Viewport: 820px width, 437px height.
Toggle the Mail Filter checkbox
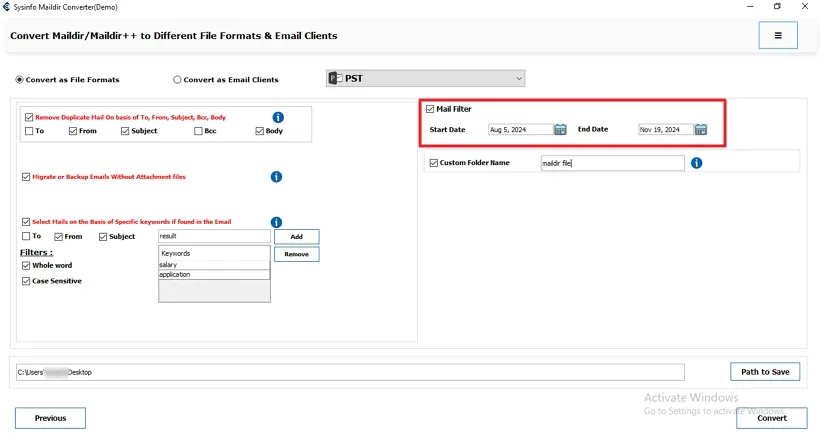(430, 109)
